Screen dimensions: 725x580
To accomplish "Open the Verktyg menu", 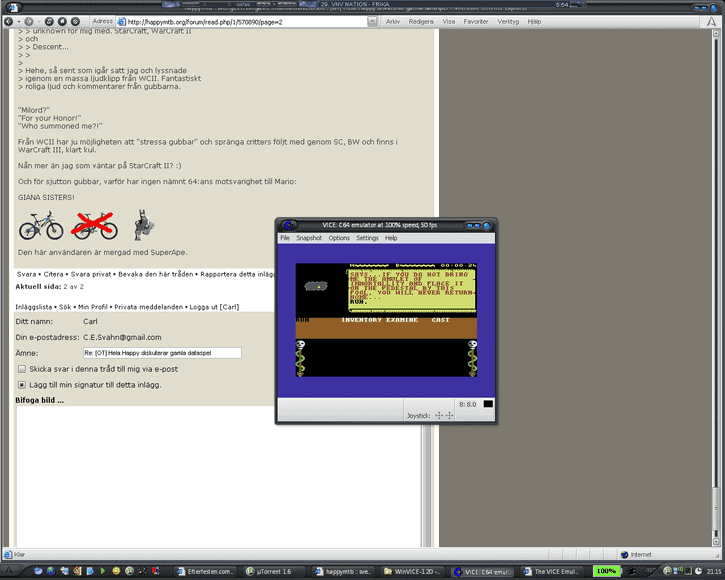I will 508,21.
